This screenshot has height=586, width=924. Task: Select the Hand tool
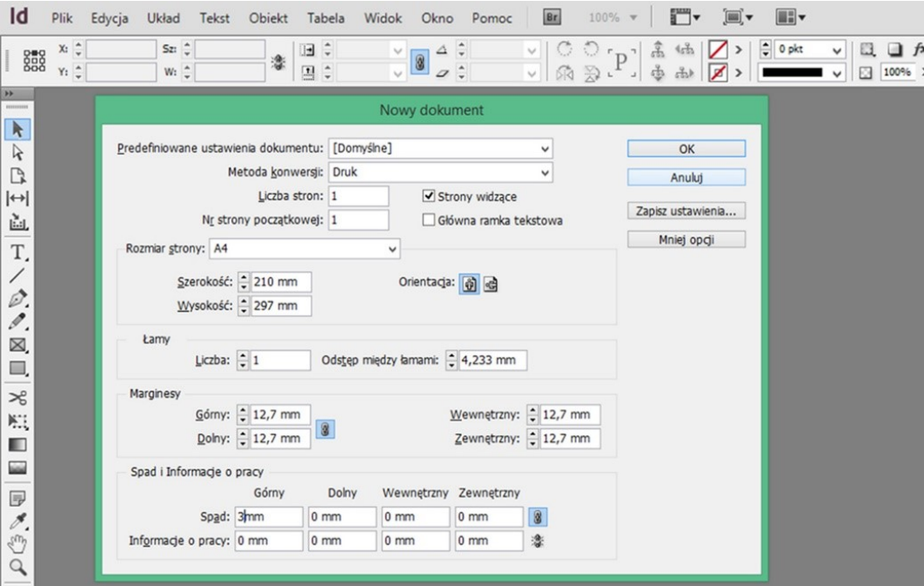(17, 544)
